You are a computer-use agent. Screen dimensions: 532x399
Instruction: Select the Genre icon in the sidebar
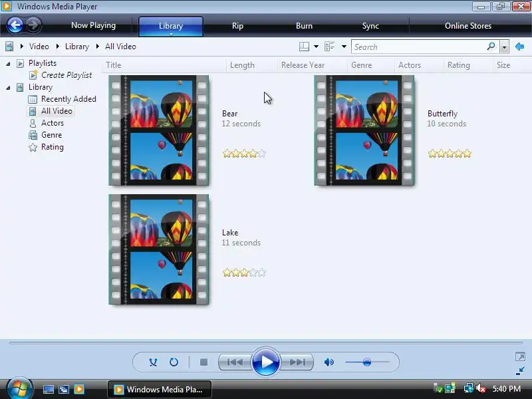click(x=33, y=135)
